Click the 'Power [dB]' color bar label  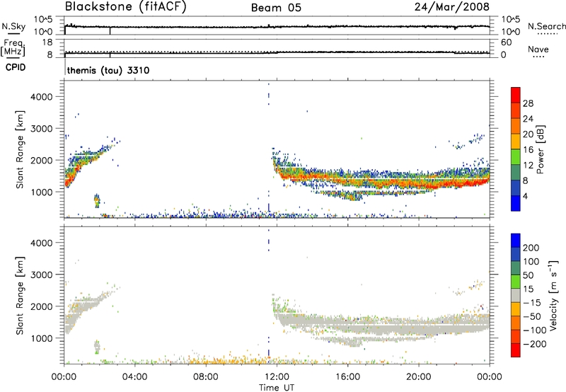click(540, 149)
